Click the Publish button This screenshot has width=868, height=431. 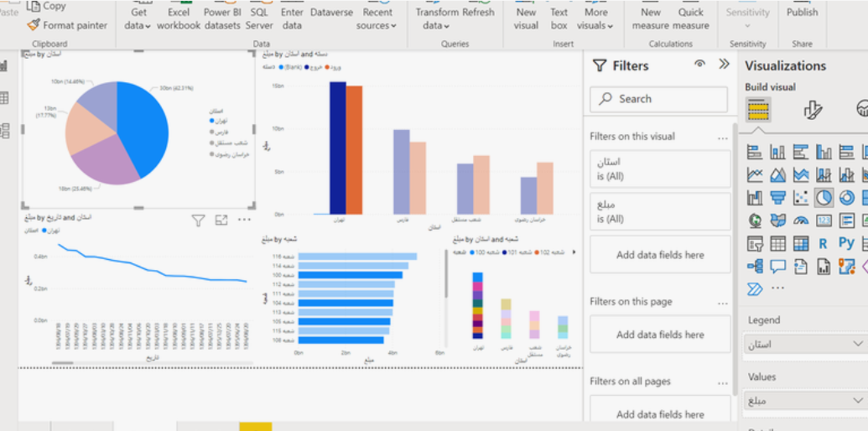point(802,13)
